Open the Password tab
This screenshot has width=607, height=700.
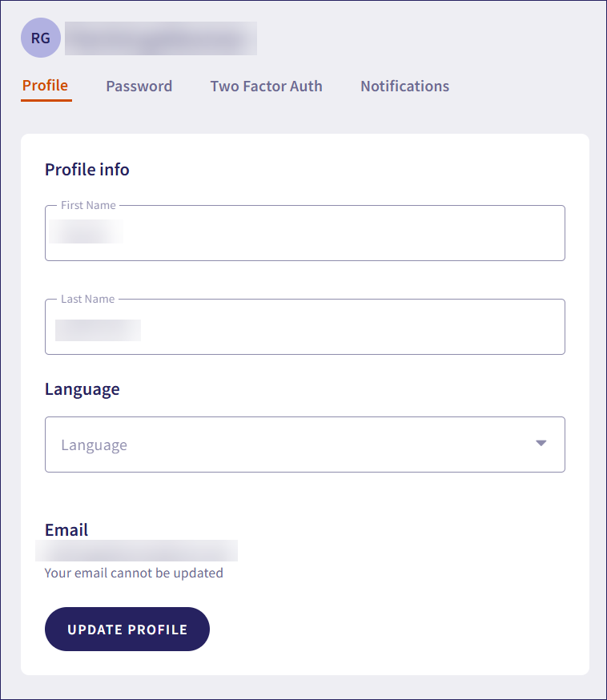pyautogui.click(x=139, y=86)
